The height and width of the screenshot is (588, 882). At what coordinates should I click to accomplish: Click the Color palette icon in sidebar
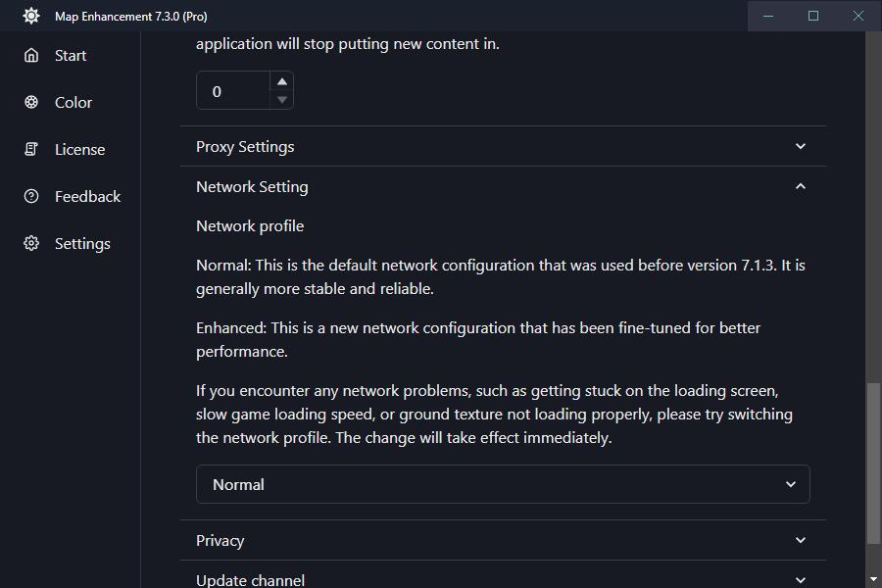[x=32, y=102]
